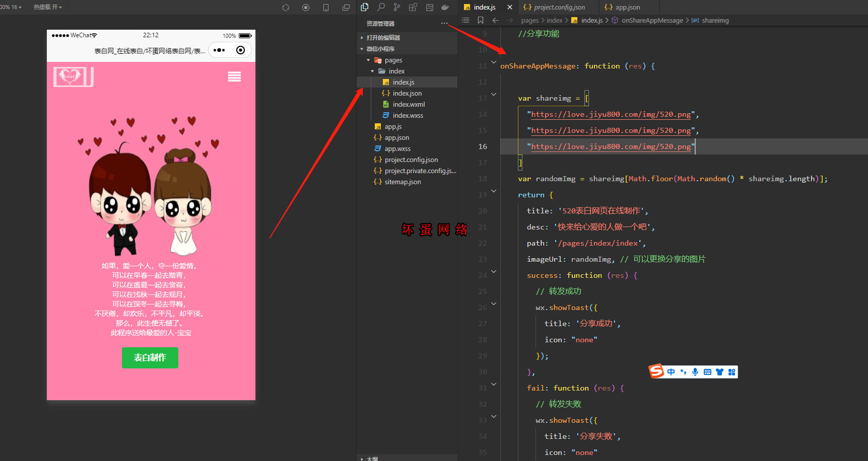Click shareimg in breadcrumb
This screenshot has height=461, width=868.
click(x=715, y=20)
